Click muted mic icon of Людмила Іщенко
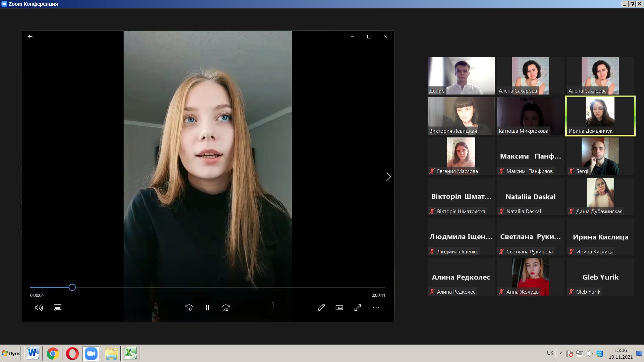Image resolution: width=644 pixels, height=362 pixels. 432,251
